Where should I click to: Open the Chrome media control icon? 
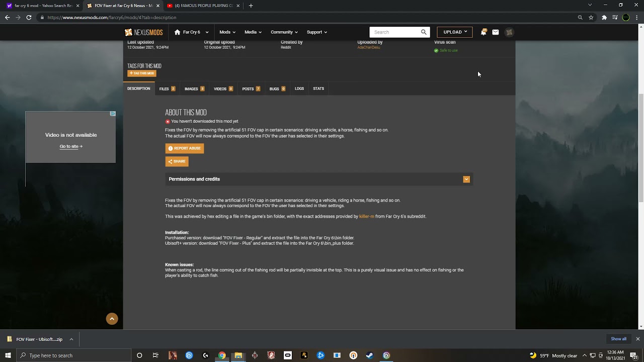pyautogui.click(x=615, y=17)
